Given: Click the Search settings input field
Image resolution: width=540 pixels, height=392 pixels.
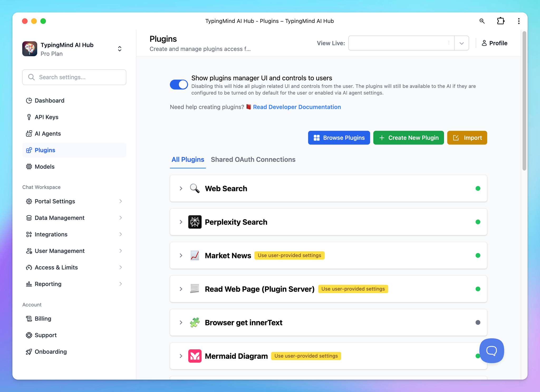Looking at the screenshot, I should [x=74, y=77].
